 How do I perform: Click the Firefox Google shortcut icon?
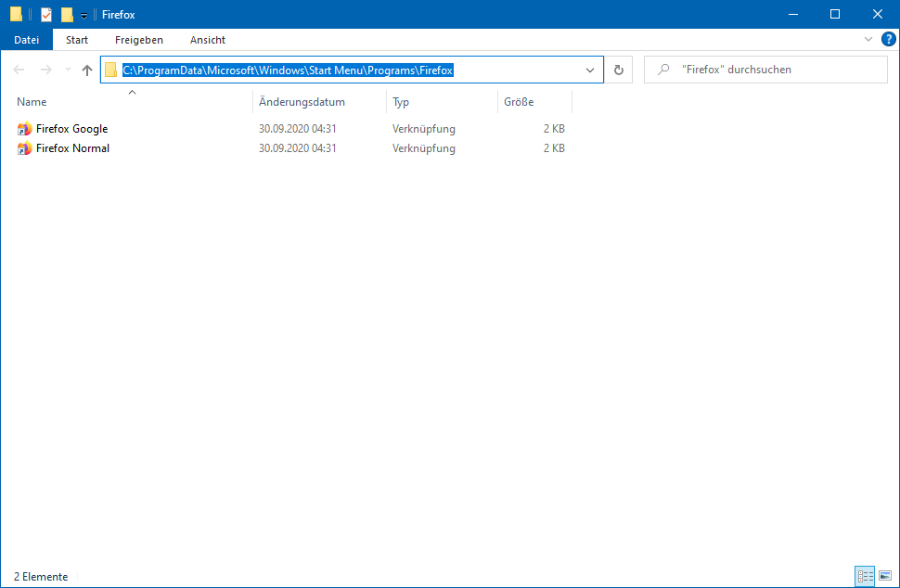click(x=24, y=129)
